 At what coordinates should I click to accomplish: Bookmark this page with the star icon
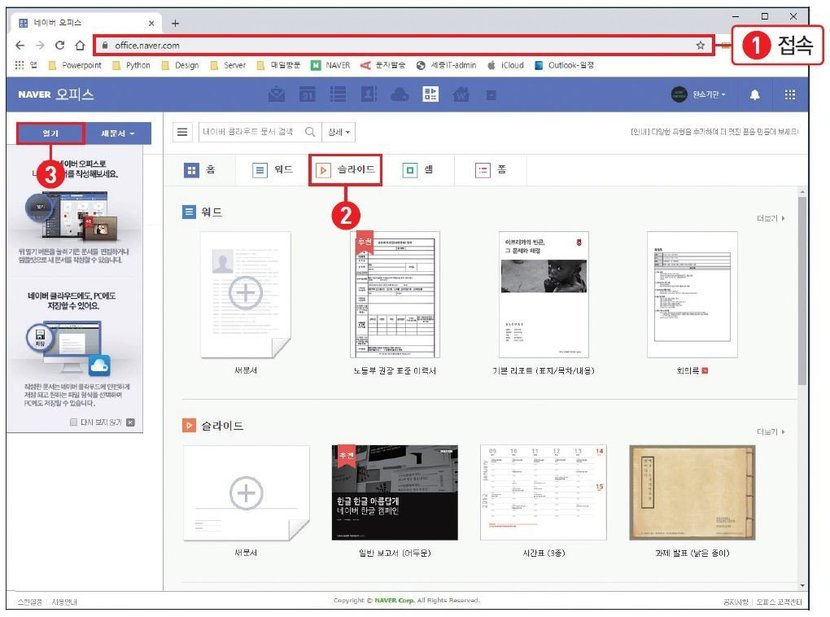point(700,46)
